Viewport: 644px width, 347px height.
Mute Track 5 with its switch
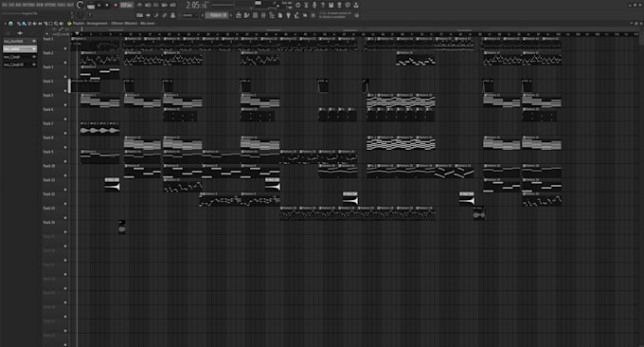[65, 105]
